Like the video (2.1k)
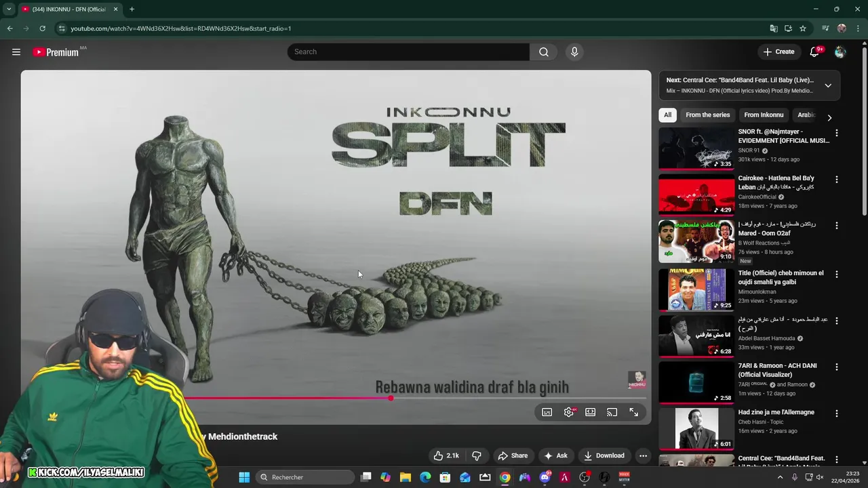 [x=446, y=455]
